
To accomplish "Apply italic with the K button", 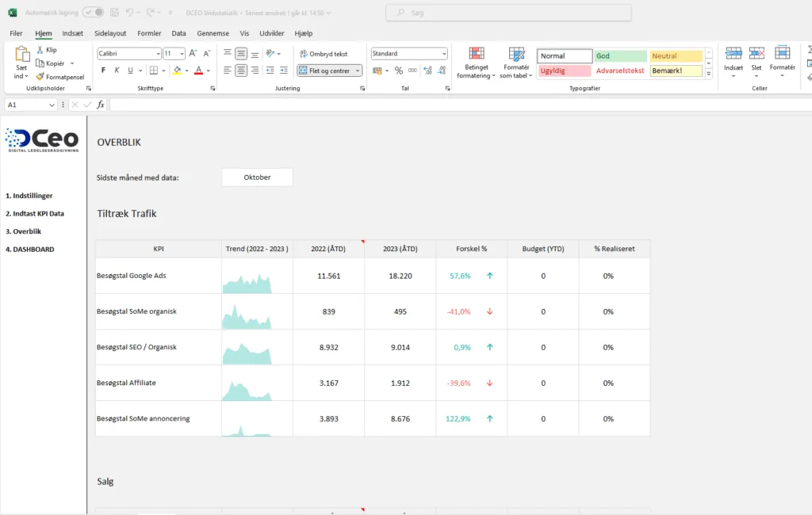I will coord(117,71).
